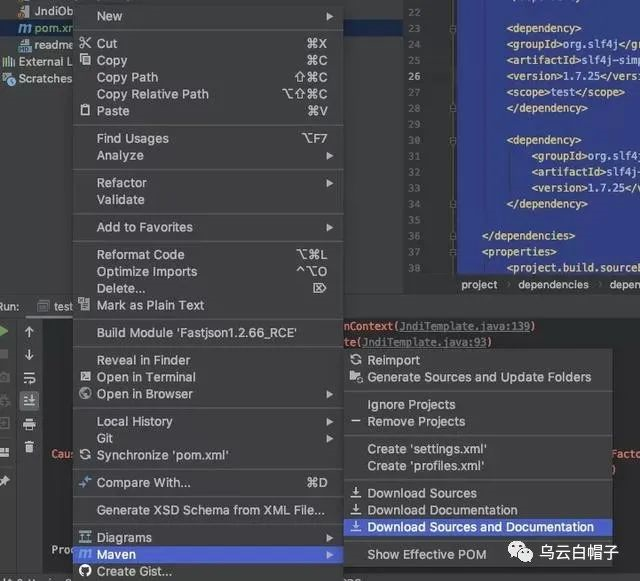
Task: Click the Create Gist GitHub icon
Action: point(85,570)
